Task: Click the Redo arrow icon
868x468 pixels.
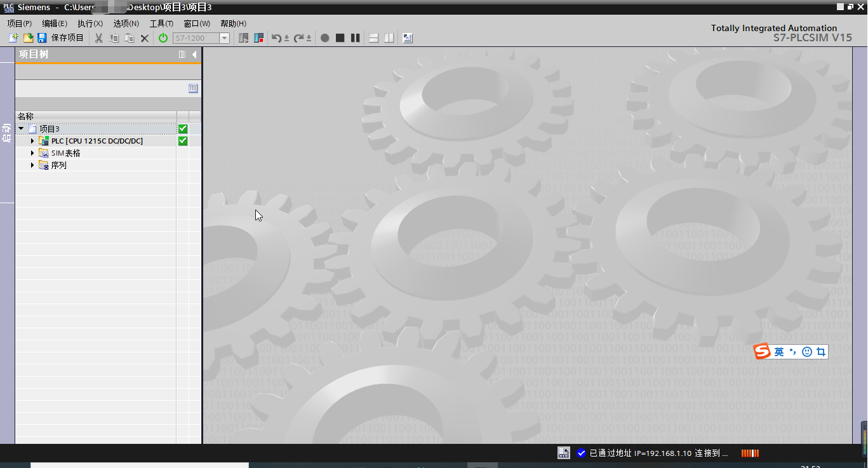Action: pos(298,38)
